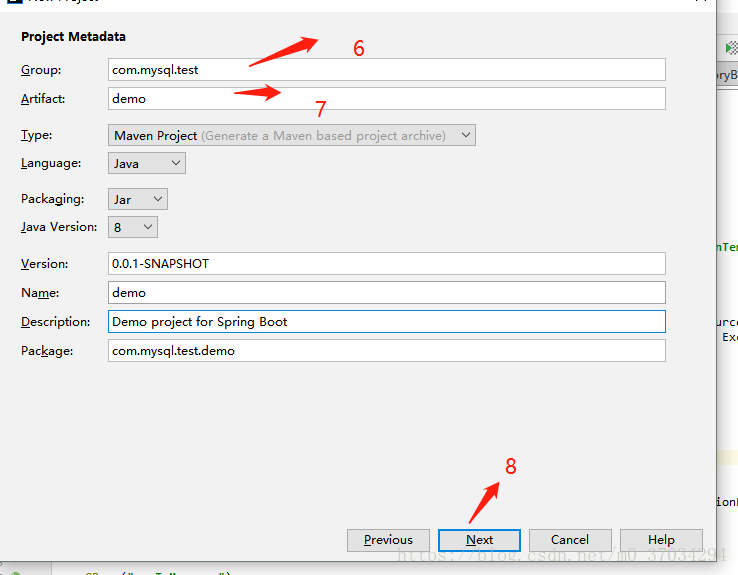The width and height of the screenshot is (738, 575).
Task: Click the Language label
Action: (x=51, y=163)
